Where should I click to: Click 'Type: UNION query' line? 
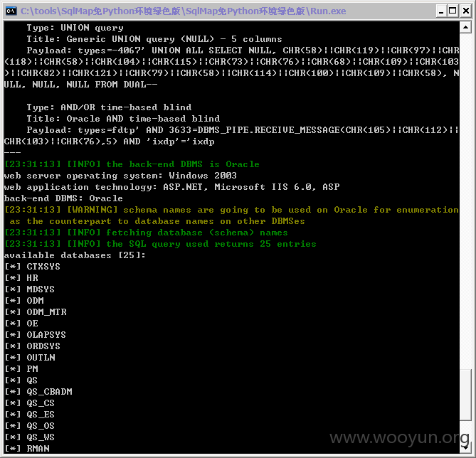[75, 28]
